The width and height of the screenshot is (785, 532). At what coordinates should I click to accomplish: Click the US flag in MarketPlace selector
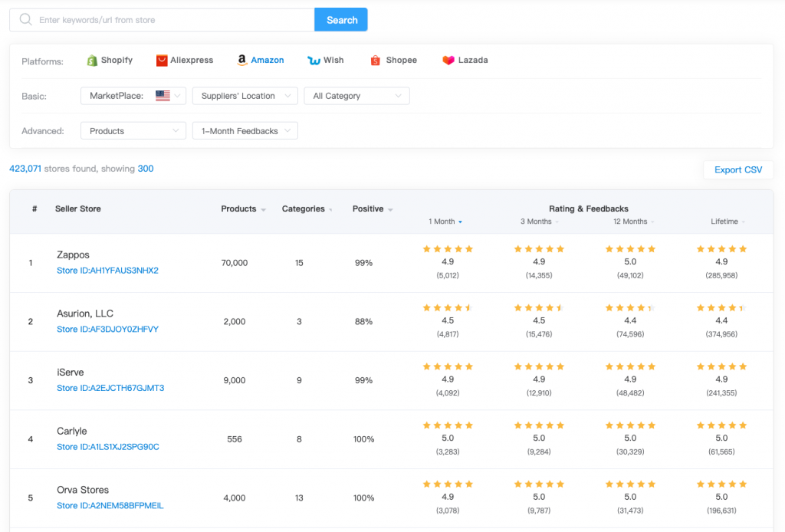[163, 96]
